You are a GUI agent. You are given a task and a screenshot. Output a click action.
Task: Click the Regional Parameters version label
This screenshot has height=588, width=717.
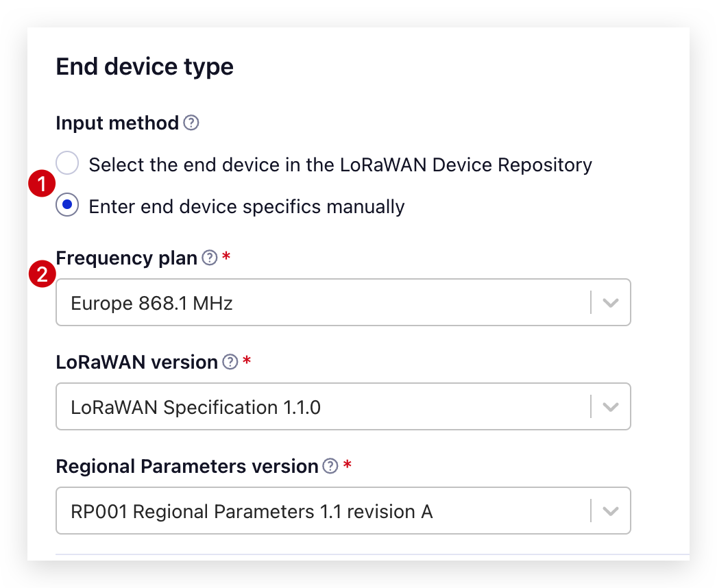tap(187, 467)
